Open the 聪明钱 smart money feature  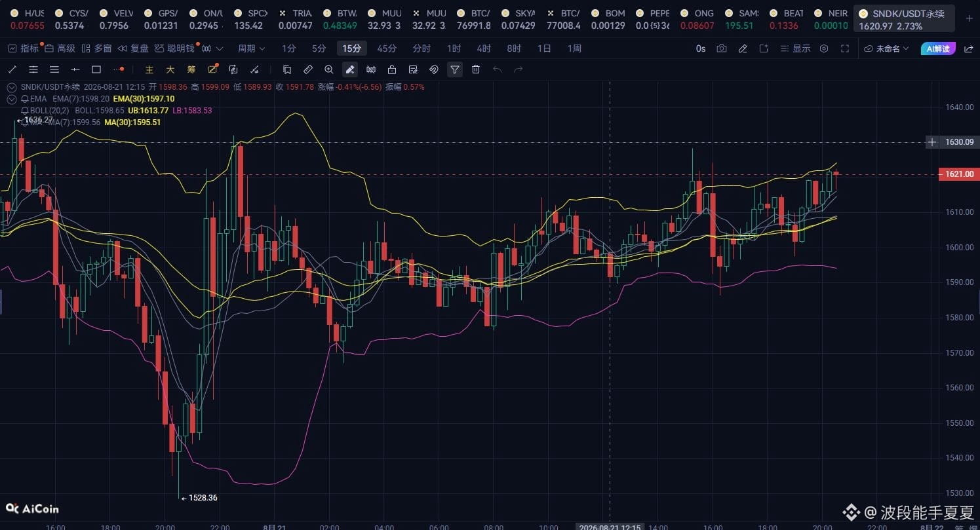point(175,48)
